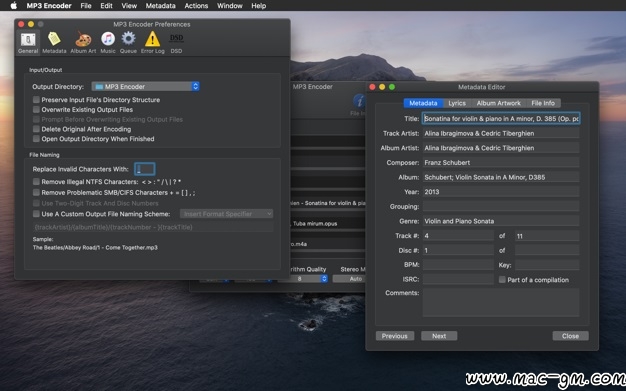Select the file row ending in .m4a

pos(328,244)
